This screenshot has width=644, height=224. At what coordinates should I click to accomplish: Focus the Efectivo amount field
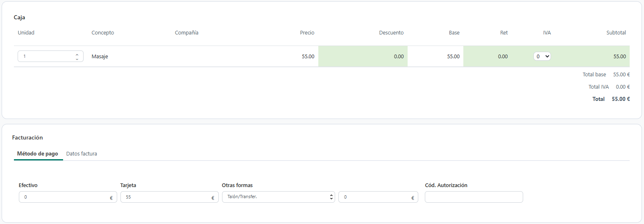(68, 197)
